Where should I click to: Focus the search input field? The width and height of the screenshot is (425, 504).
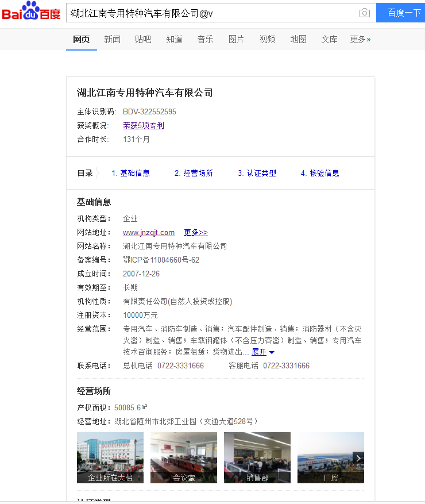[x=212, y=13]
